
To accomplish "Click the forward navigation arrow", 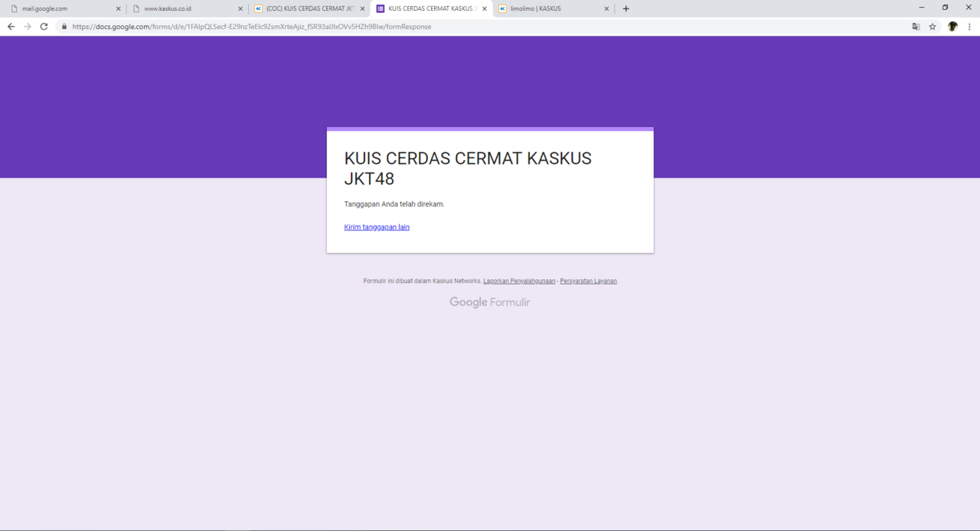I will pyautogui.click(x=27, y=26).
